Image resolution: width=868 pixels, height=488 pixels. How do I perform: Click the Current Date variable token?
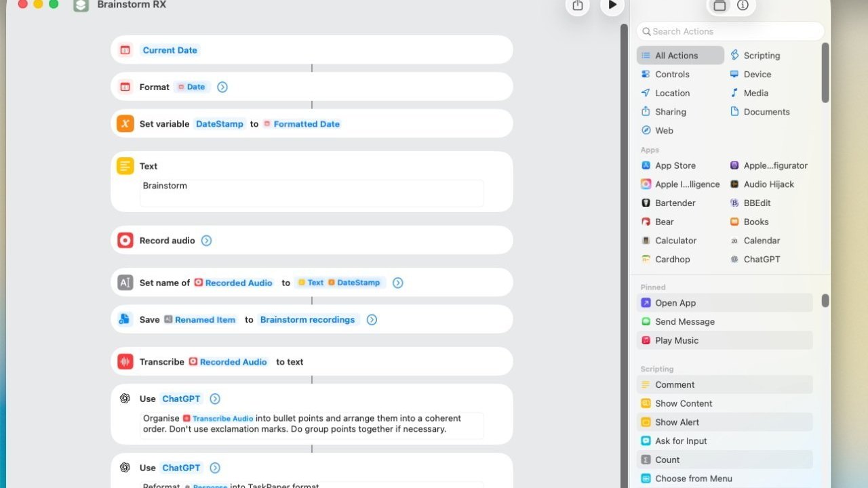click(x=170, y=50)
